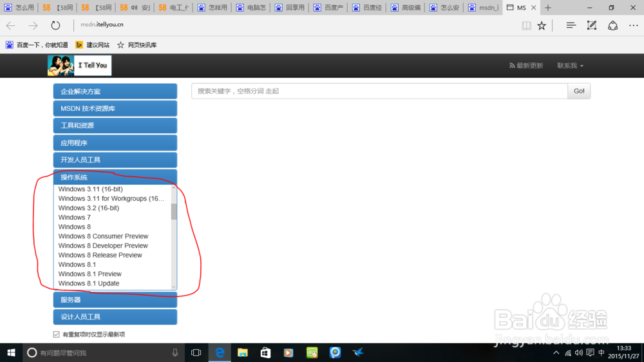Select Windows 7 in list
644x362 pixels.
[x=74, y=217]
